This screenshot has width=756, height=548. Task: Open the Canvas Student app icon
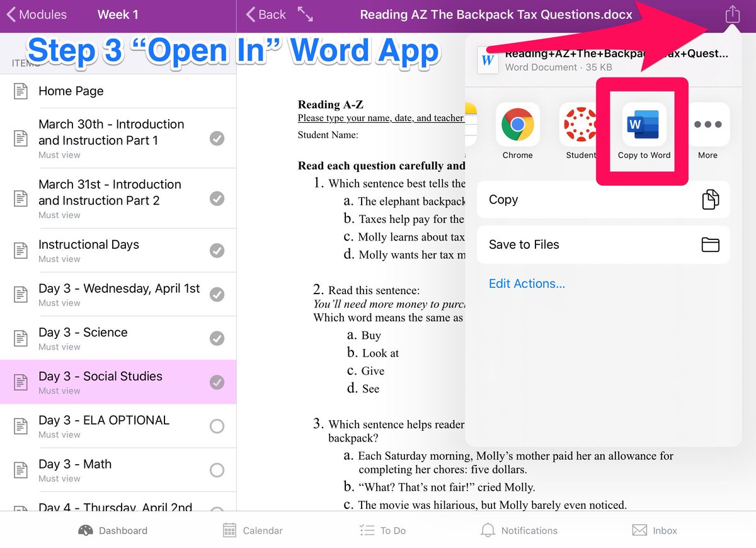pos(580,124)
